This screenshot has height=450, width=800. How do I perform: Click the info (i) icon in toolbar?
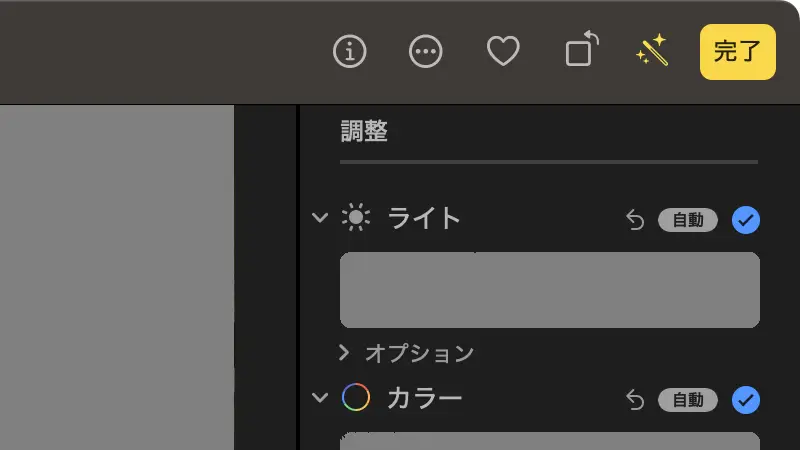click(350, 52)
